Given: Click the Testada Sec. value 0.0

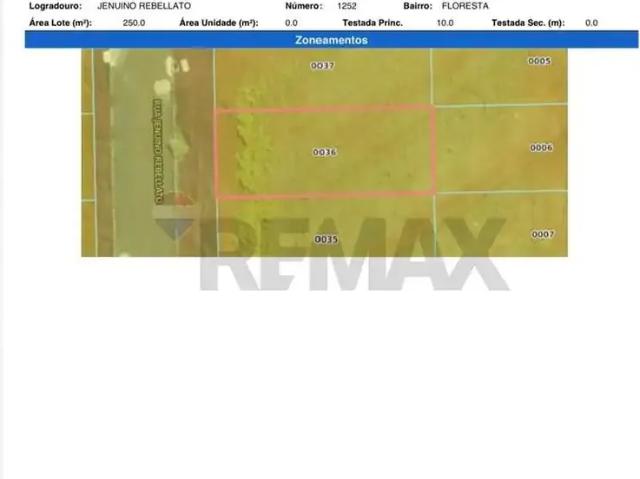Looking at the screenshot, I should click(x=591, y=23).
